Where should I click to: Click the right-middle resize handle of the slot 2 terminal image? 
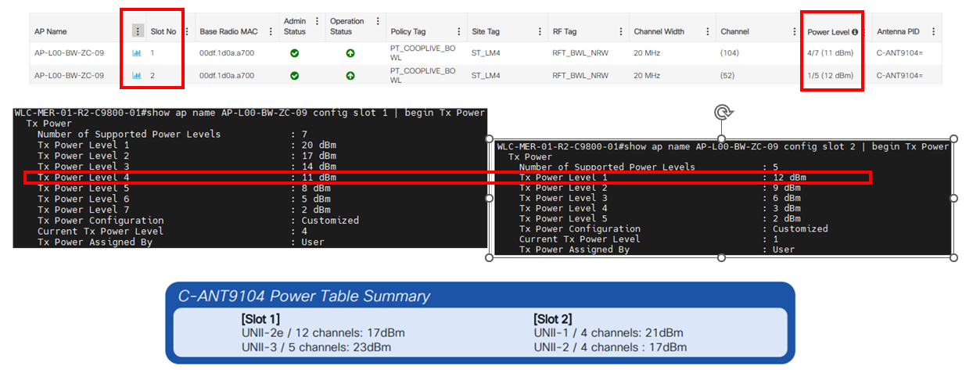953,199
